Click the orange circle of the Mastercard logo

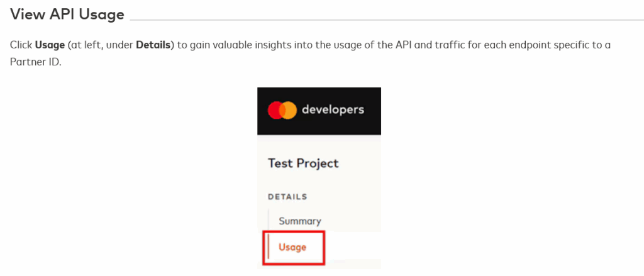tap(289, 110)
